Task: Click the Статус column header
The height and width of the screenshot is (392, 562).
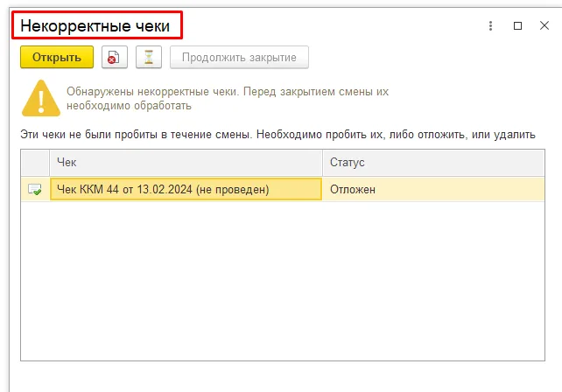Action: pyautogui.click(x=433, y=163)
